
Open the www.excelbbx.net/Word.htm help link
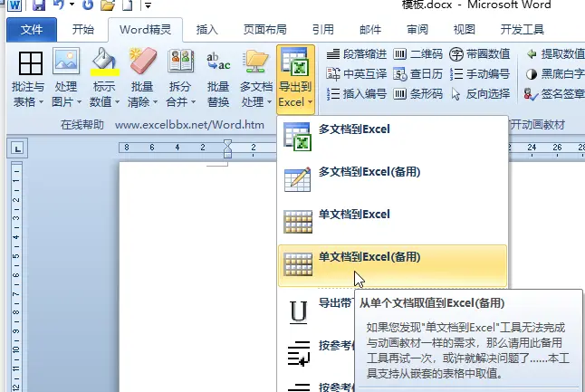[189, 125]
